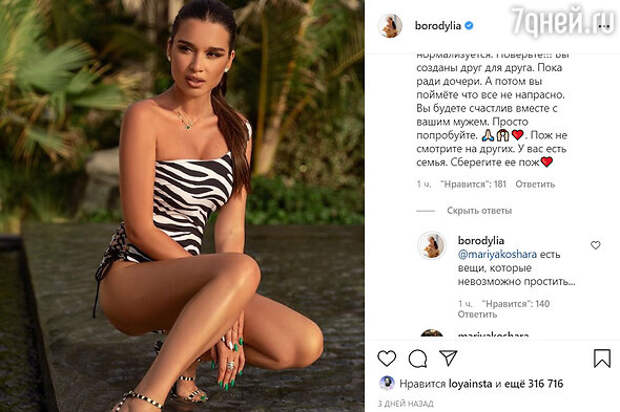Collapse replies via Скрыть ответы

tap(479, 211)
